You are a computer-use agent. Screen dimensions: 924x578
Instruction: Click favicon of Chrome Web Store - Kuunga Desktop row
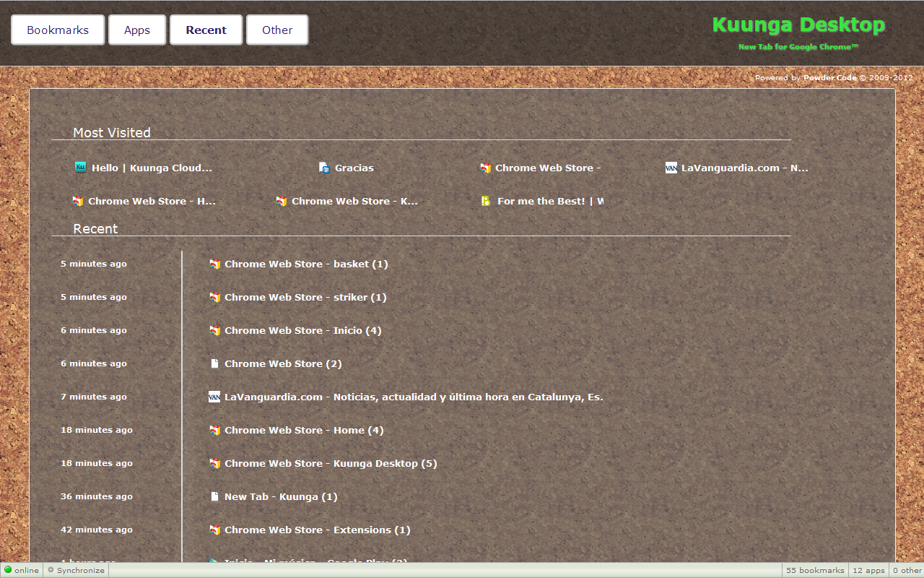tap(214, 463)
